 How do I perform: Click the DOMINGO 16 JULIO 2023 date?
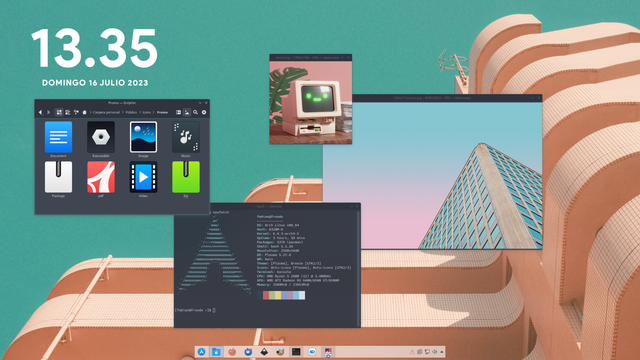point(95,83)
